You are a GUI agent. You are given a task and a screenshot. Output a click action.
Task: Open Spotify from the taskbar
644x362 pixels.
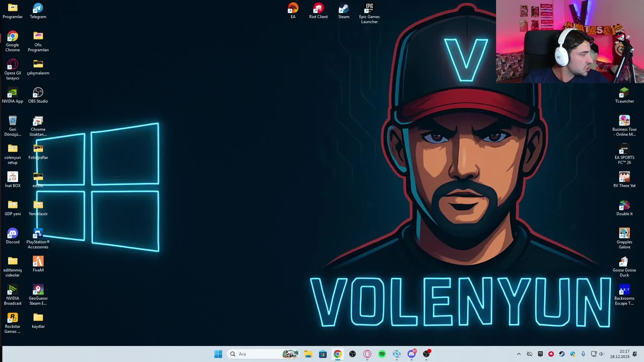[x=382, y=354]
